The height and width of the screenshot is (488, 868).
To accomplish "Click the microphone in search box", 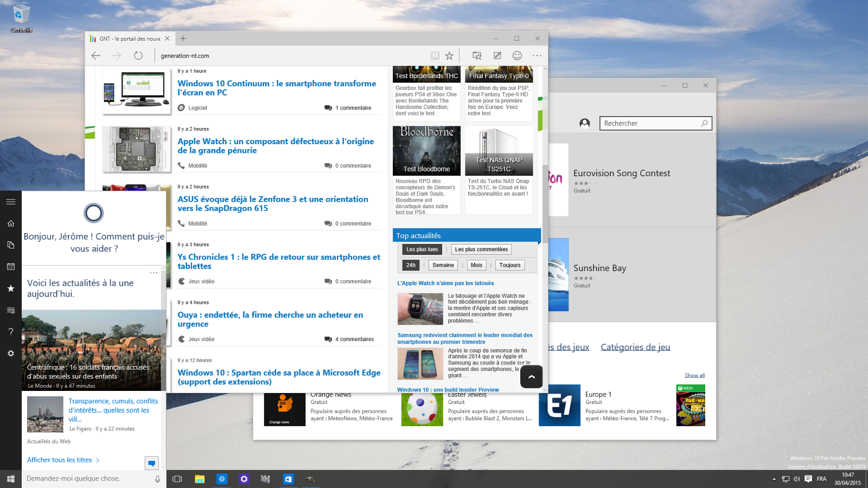I will (x=157, y=479).
